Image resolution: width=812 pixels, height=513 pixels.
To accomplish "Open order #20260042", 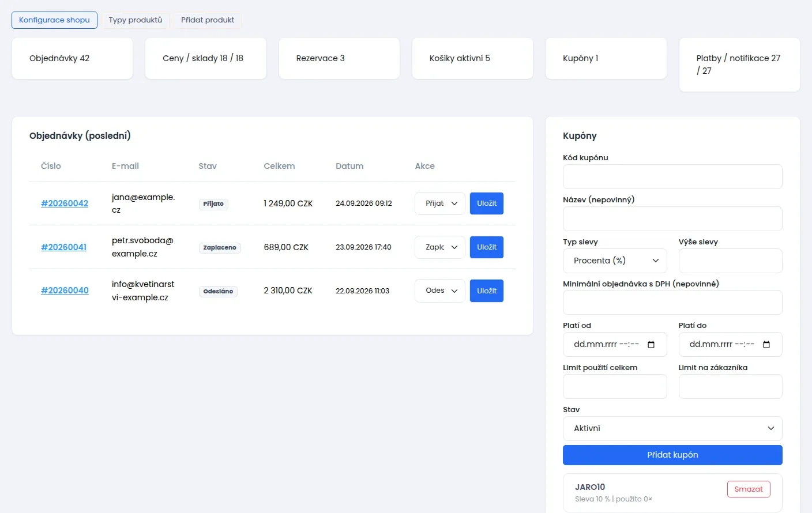I will [x=65, y=203].
